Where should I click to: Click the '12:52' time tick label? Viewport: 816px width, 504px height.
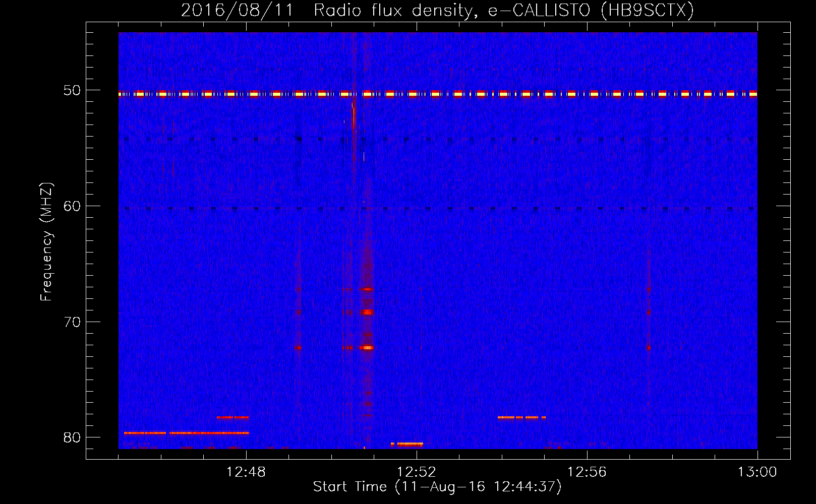[x=417, y=472]
